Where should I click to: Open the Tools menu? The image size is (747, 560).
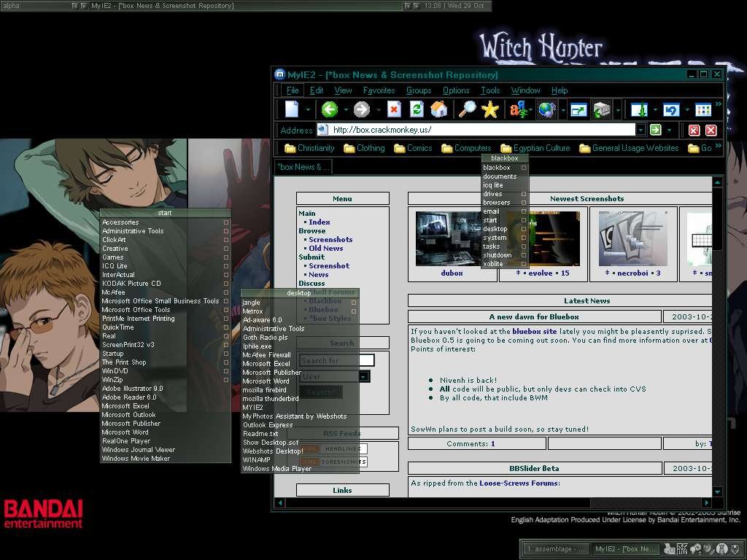point(490,90)
